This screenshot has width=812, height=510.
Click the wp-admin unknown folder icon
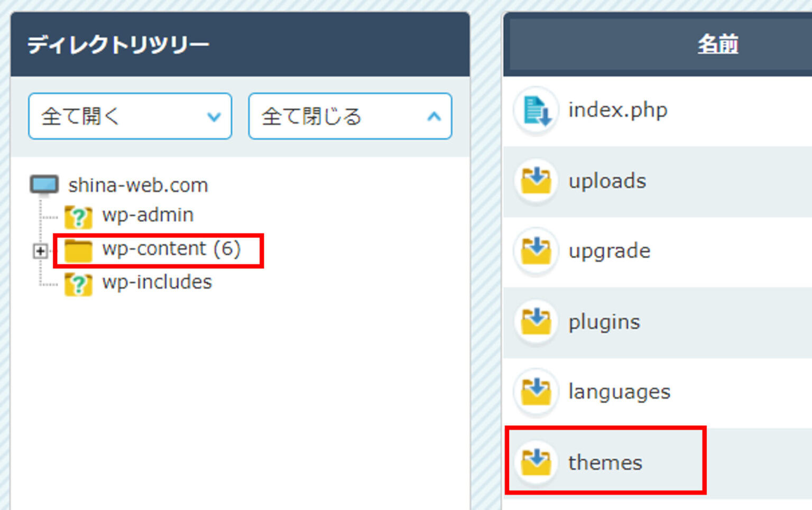(78, 215)
